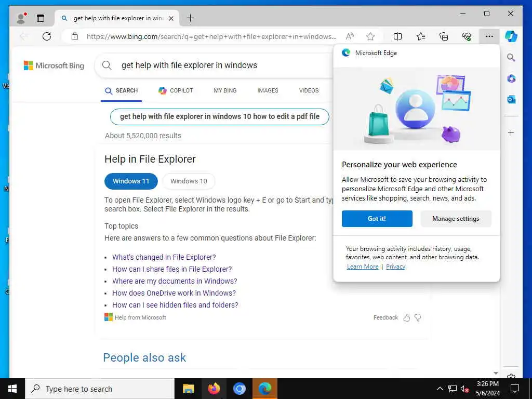
Task: Open the Windows Start menu
Action: tap(12, 389)
